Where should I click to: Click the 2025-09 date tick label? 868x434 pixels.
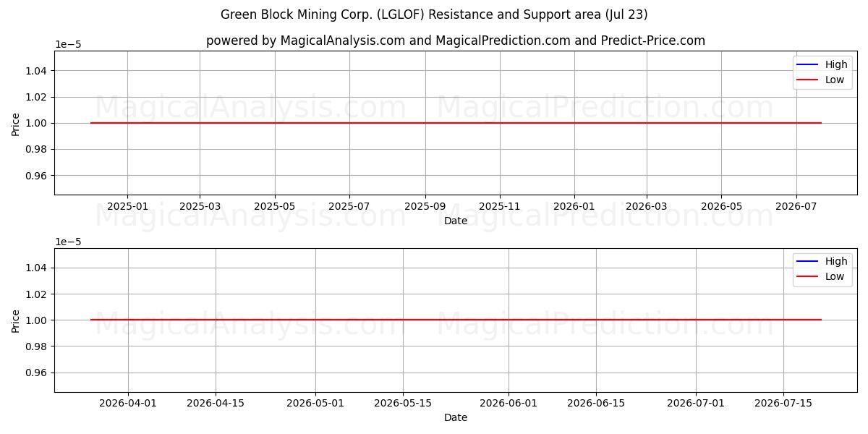coord(425,206)
